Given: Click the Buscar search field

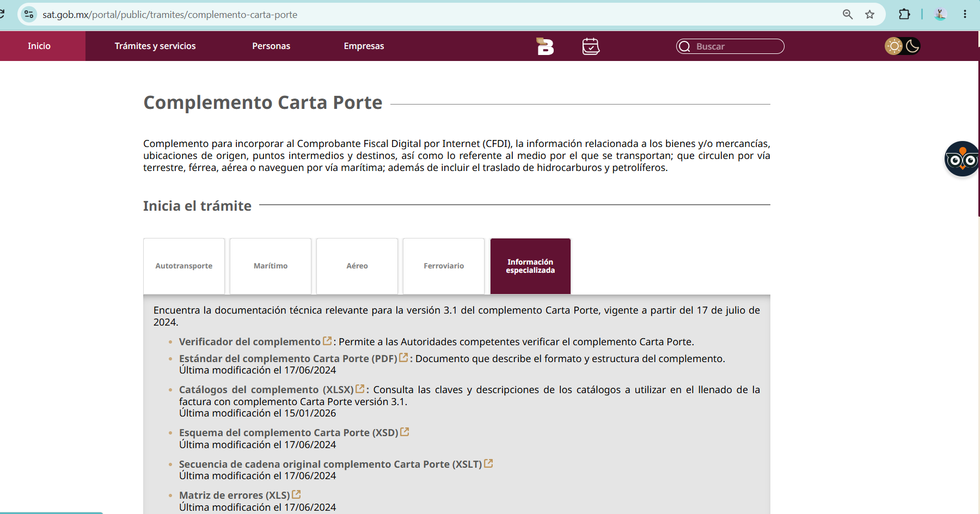Looking at the screenshot, I should (730, 46).
